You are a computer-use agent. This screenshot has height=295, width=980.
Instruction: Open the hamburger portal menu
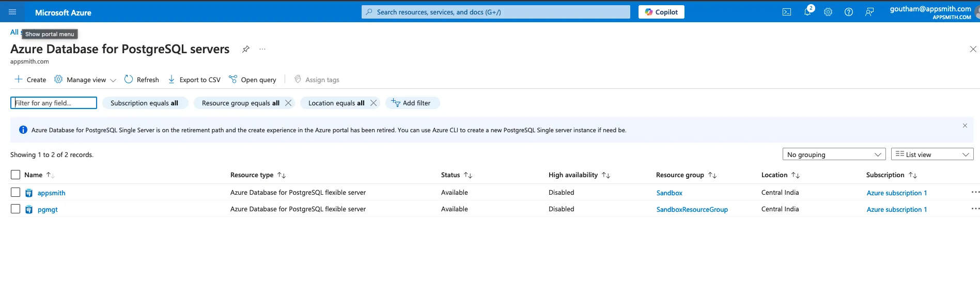pyautogui.click(x=12, y=12)
